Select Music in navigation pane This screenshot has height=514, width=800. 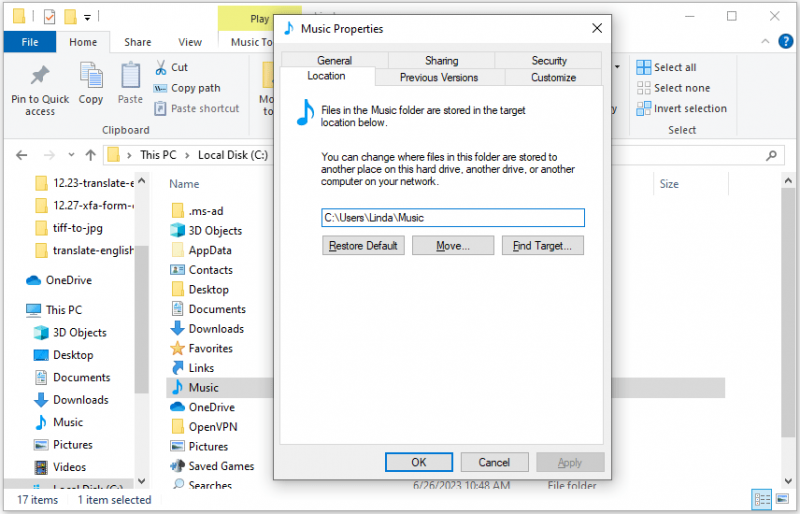pyautogui.click(x=58, y=422)
